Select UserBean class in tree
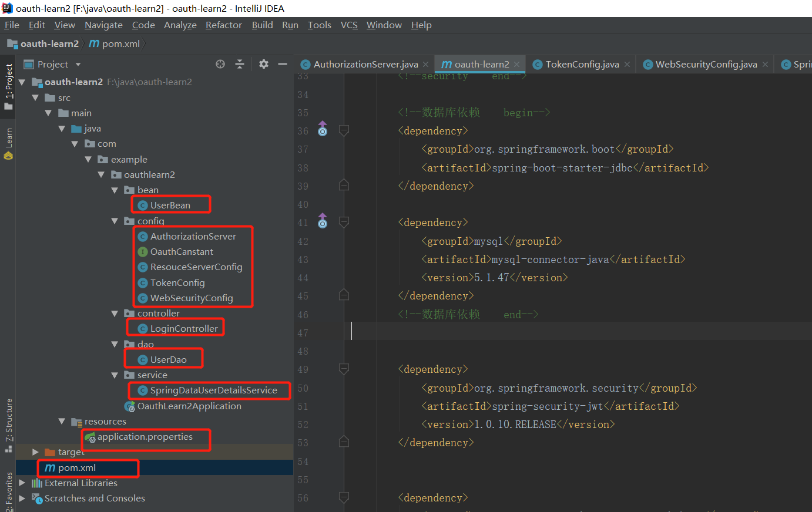The width and height of the screenshot is (812, 512). pyautogui.click(x=170, y=205)
